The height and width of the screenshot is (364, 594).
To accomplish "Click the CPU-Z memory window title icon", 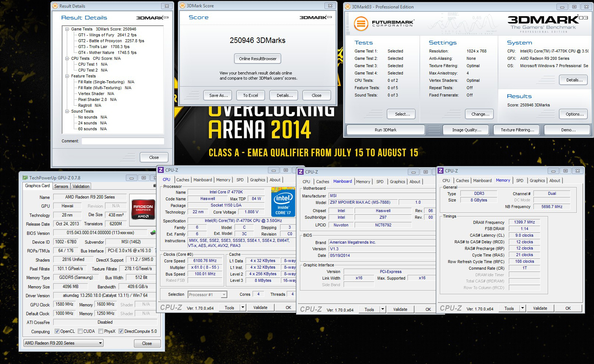I will coord(441,171).
